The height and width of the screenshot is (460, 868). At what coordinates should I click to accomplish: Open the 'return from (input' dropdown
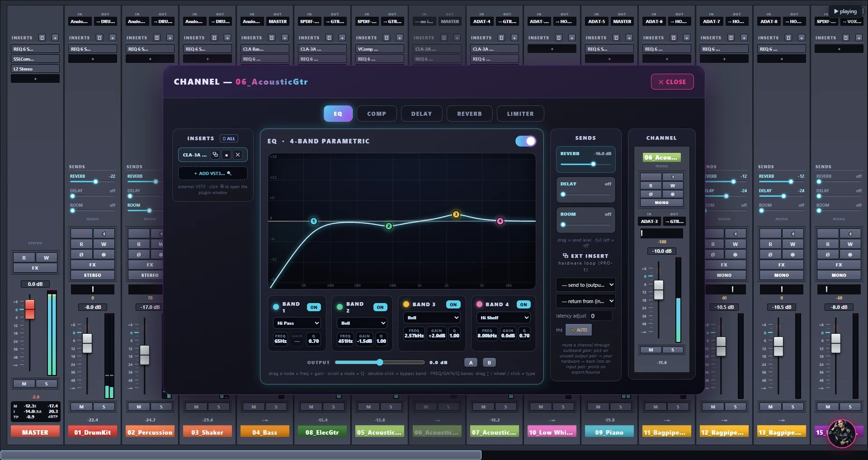click(585, 301)
